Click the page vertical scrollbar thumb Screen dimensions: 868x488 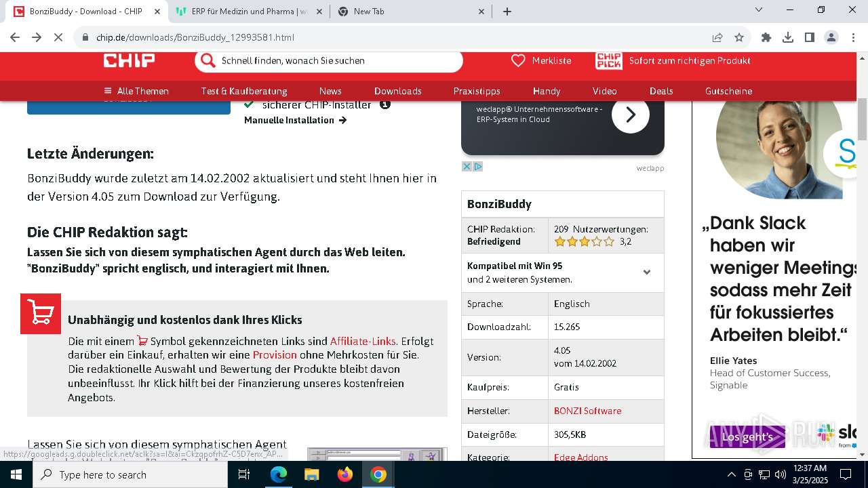863,119
